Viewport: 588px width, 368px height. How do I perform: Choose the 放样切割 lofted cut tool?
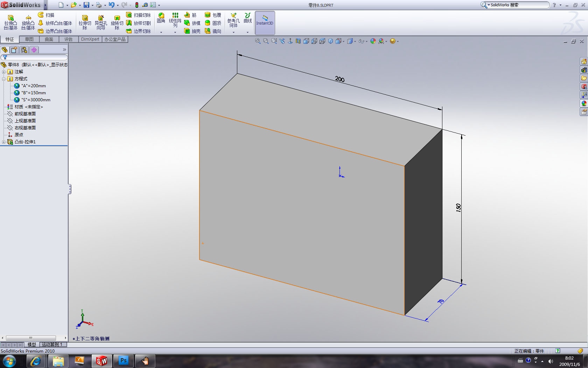tap(139, 23)
